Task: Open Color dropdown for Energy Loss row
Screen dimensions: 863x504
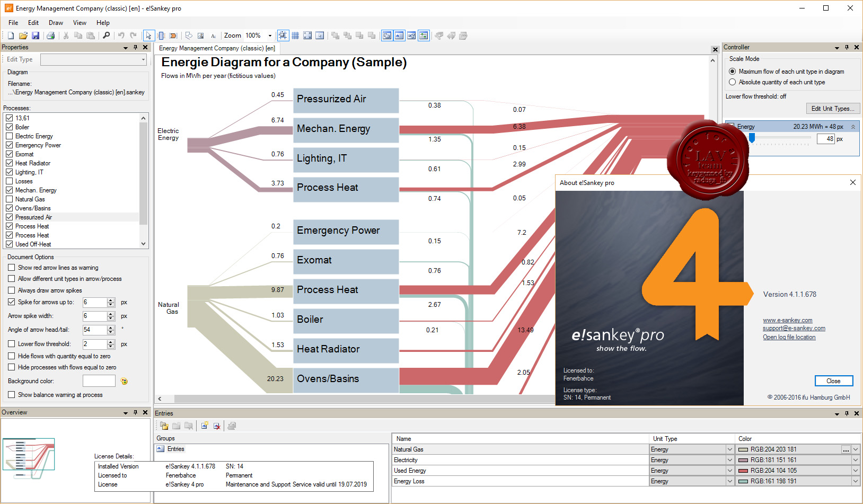Action: point(856,481)
